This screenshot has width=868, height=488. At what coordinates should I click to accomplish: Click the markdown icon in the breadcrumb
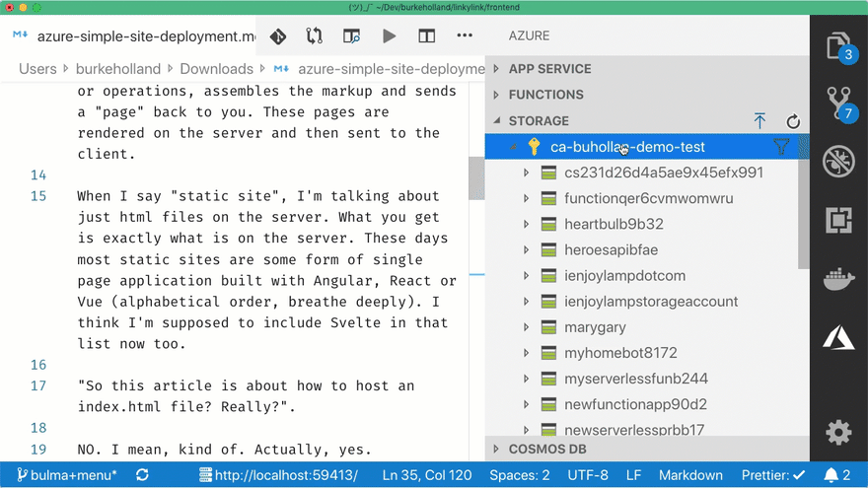[x=281, y=69]
